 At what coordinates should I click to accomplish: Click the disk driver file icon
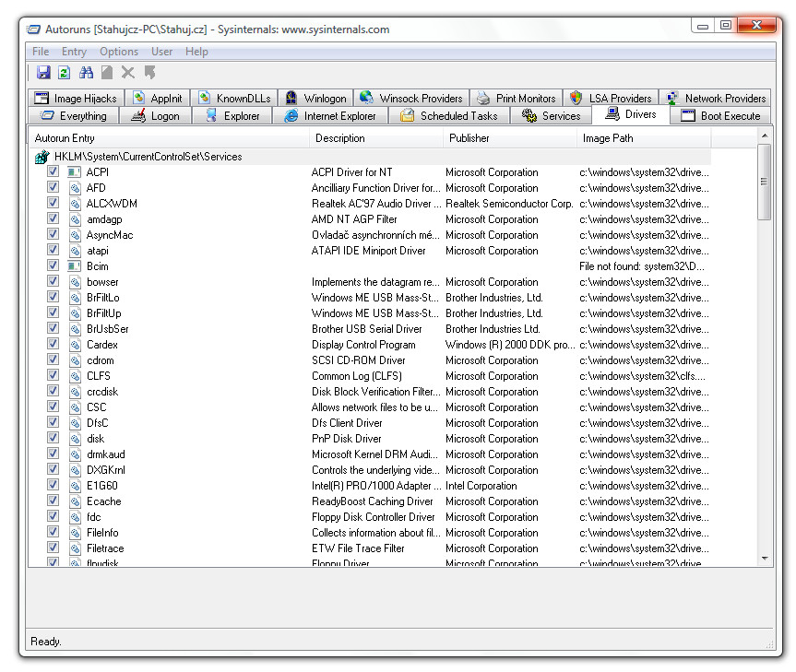pyautogui.click(x=75, y=439)
